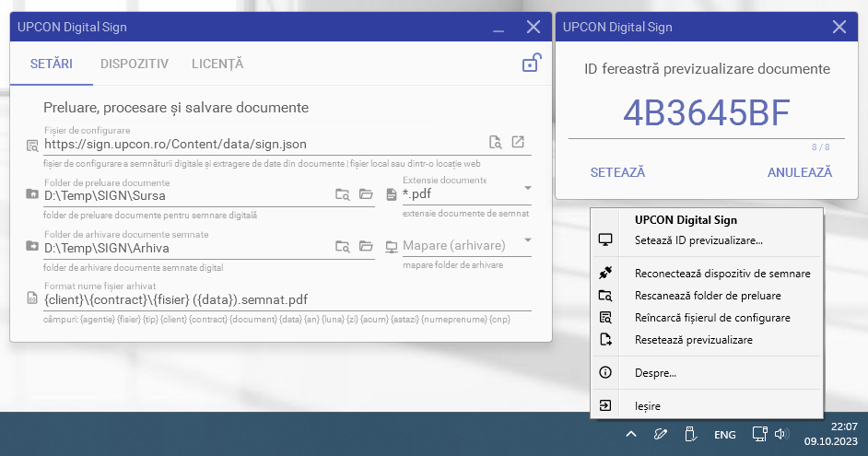This screenshot has width=868, height=456.
Task: Close the UPCON settings window
Action: [x=534, y=27]
